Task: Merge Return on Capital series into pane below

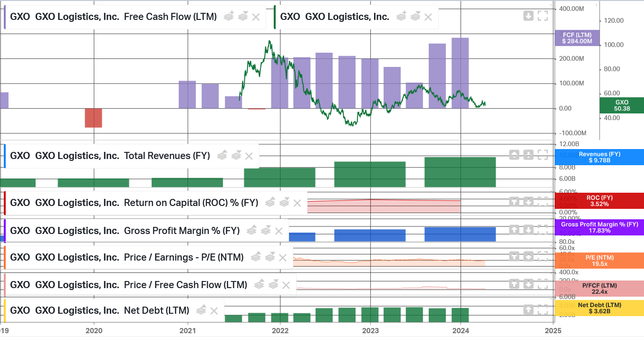Action: tap(284, 203)
